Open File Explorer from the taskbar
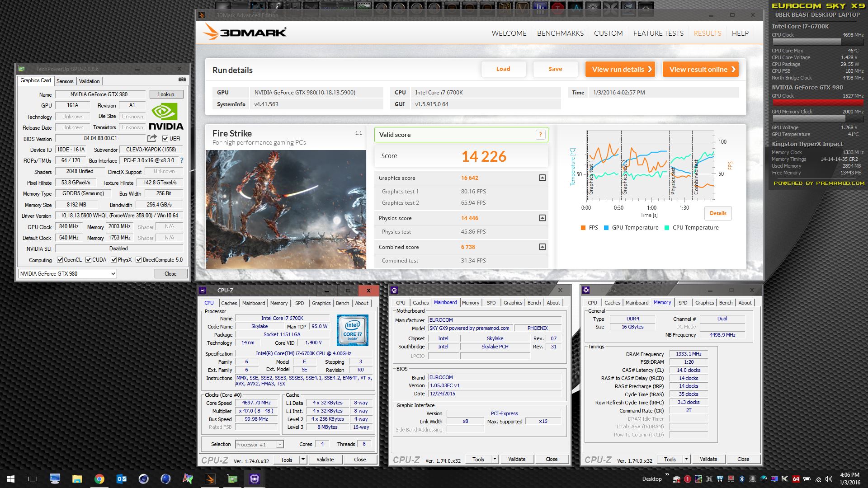This screenshot has height=488, width=868. pyautogui.click(x=77, y=479)
